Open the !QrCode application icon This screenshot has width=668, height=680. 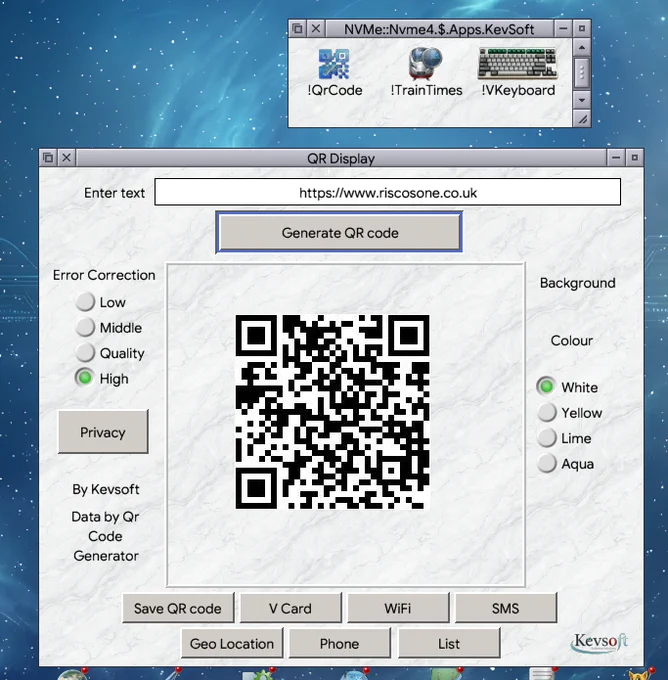point(334,73)
